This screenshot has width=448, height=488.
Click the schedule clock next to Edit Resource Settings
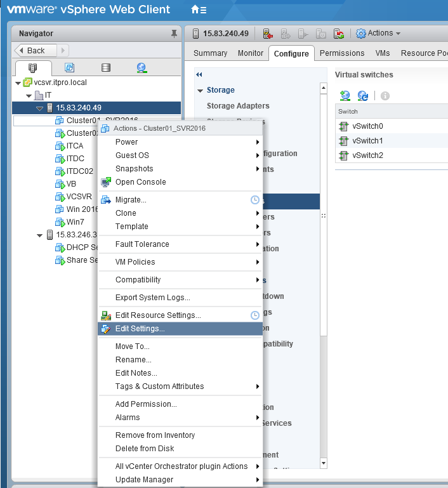tap(255, 315)
